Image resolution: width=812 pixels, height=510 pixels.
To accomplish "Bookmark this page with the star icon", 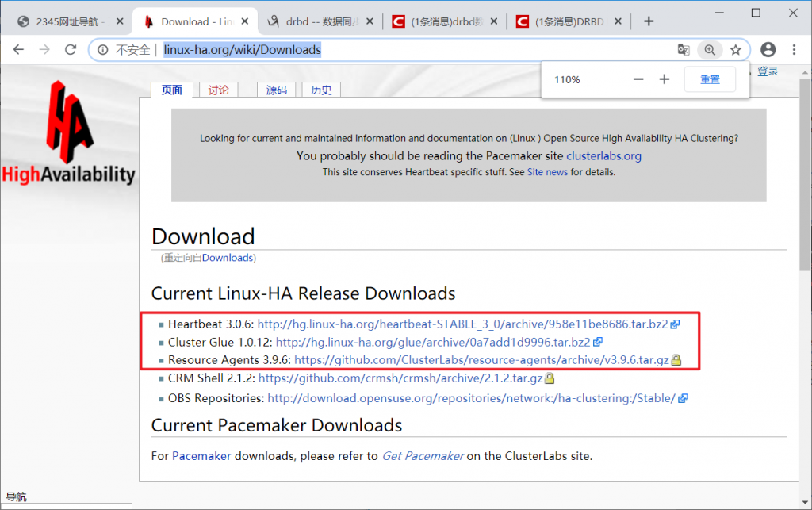I will tap(736, 50).
